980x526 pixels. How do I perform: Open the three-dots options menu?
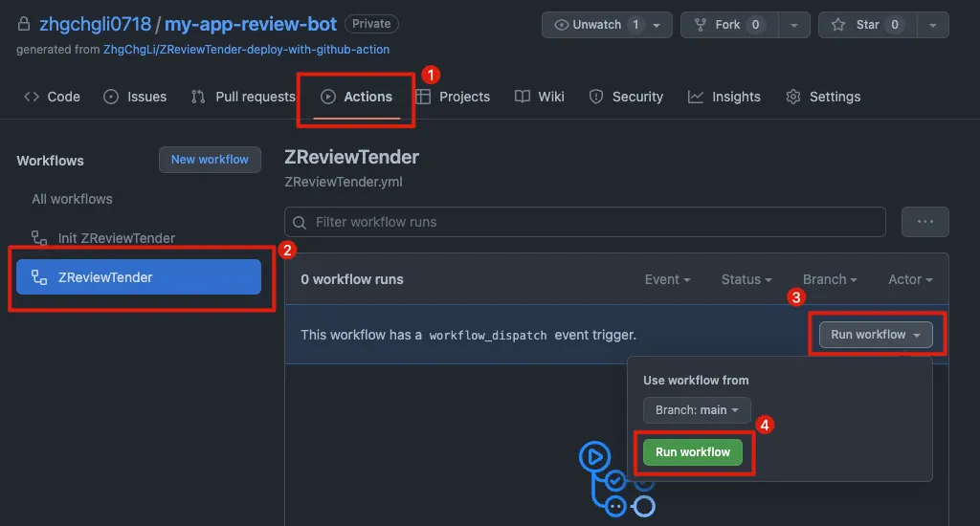pyautogui.click(x=924, y=222)
